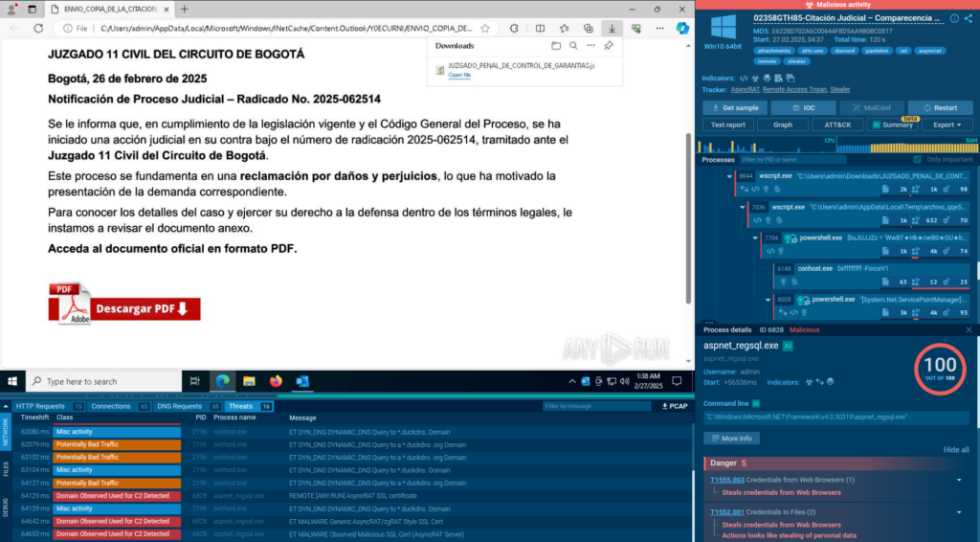Open the Connections tab
The image size is (980, 542).
tap(111, 406)
